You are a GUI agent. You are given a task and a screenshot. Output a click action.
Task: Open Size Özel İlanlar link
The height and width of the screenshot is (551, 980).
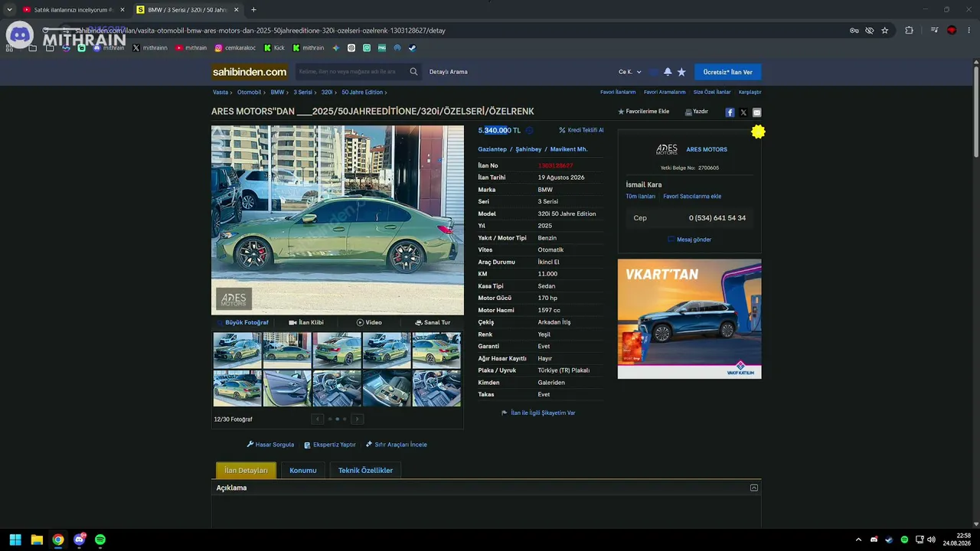tap(712, 93)
